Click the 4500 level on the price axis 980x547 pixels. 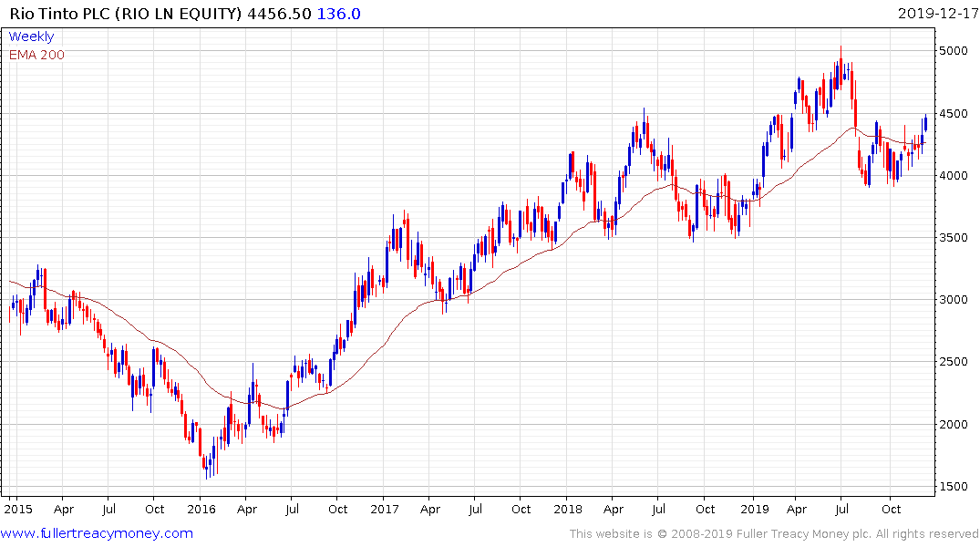point(956,113)
